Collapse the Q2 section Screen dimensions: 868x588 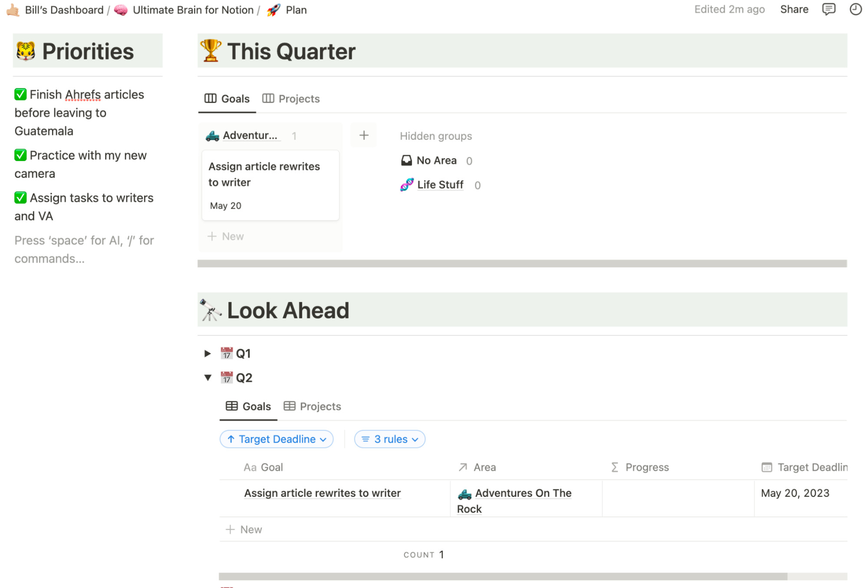click(x=207, y=377)
